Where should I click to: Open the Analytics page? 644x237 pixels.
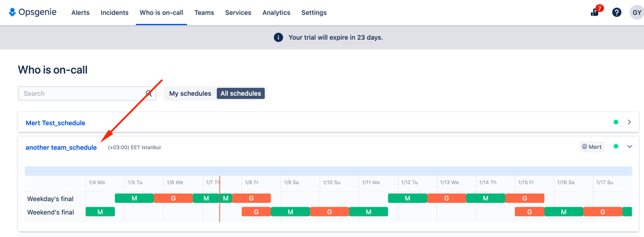[277, 13]
